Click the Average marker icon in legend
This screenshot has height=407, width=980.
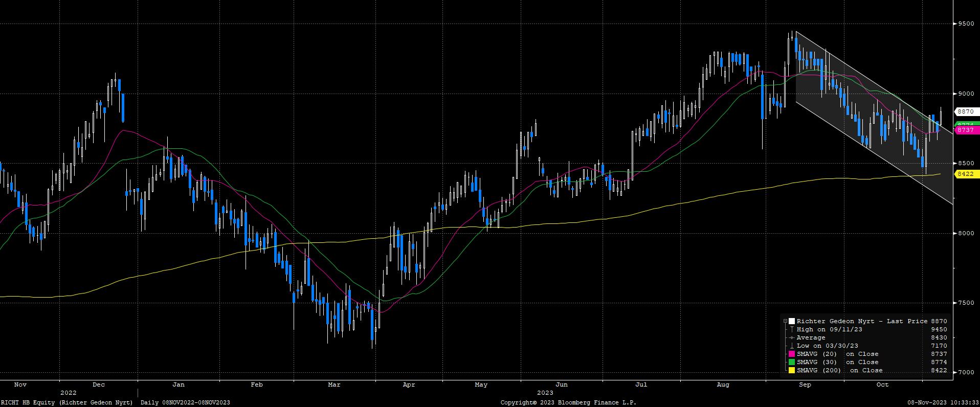point(792,337)
